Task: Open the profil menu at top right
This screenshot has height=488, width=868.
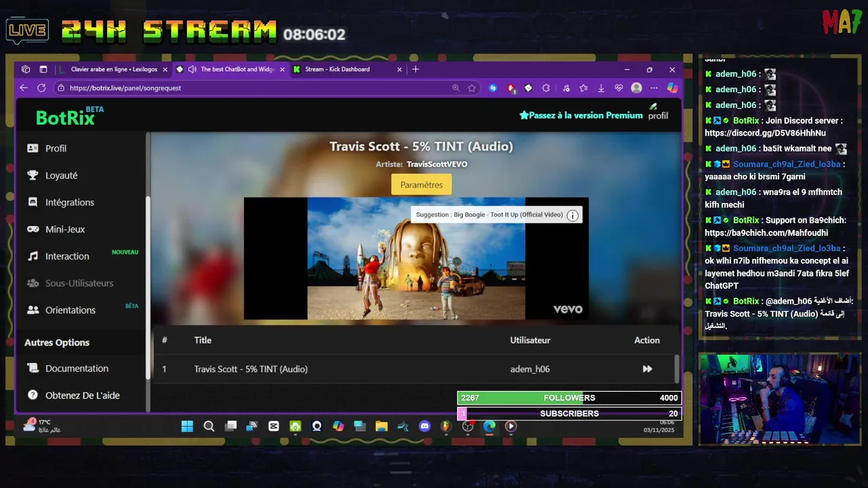Action: point(658,112)
